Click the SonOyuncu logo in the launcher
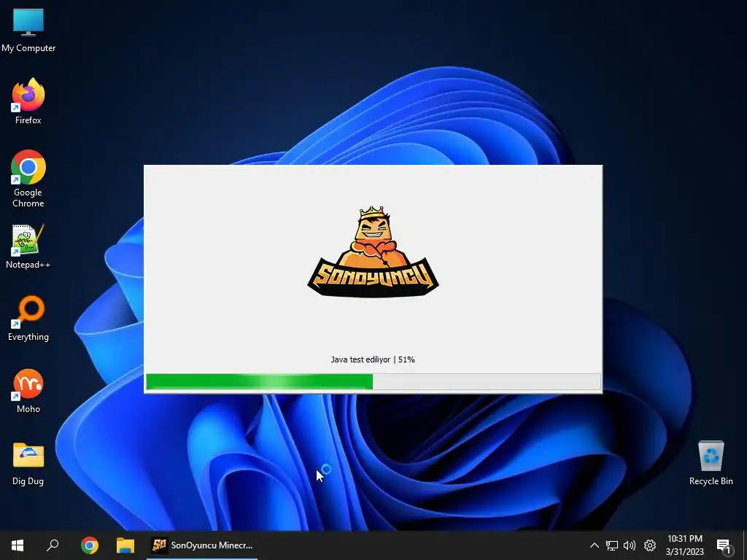 (373, 251)
